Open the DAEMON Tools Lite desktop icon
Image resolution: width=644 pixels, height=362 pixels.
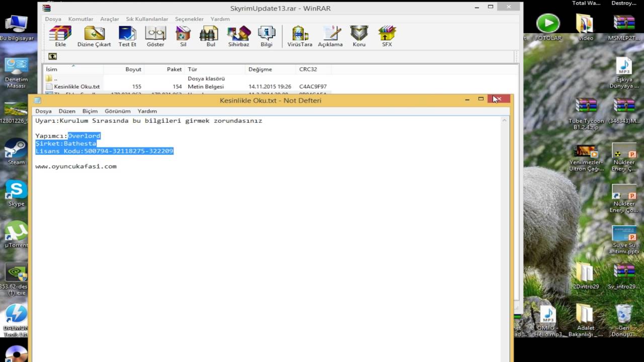(x=16, y=320)
